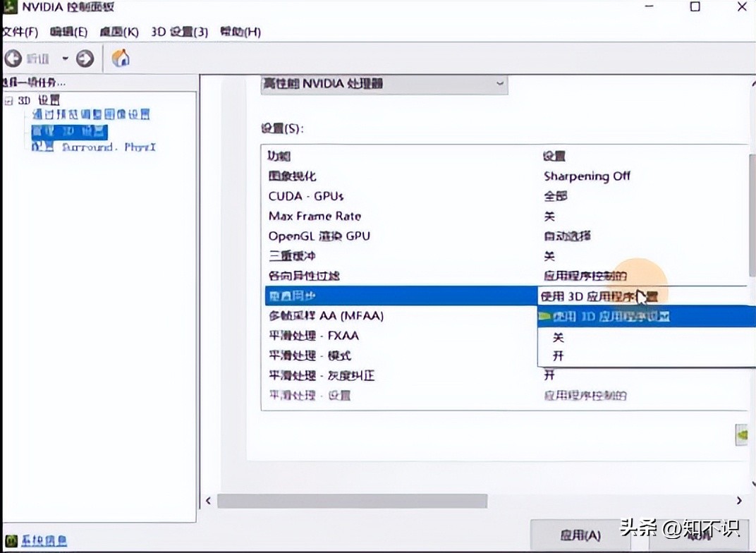The width and height of the screenshot is (756, 553).
Task: Click the back navigation arrow
Action: coord(13,58)
